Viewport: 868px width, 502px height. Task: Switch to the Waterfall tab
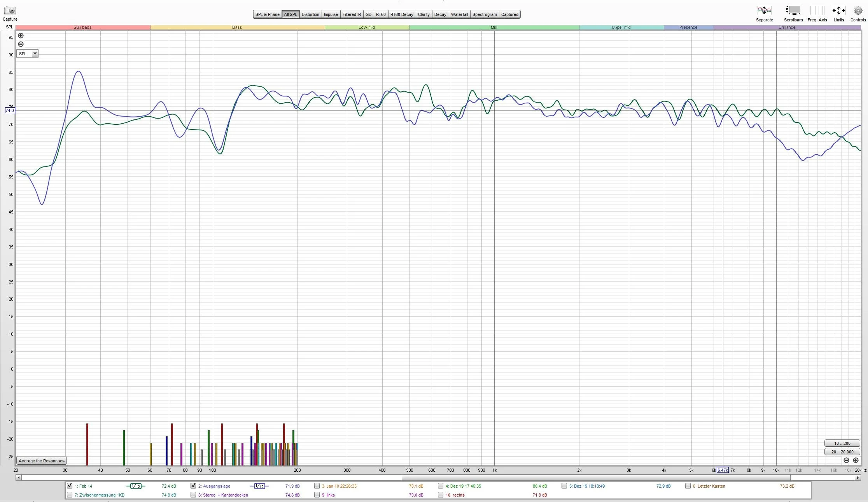(459, 14)
